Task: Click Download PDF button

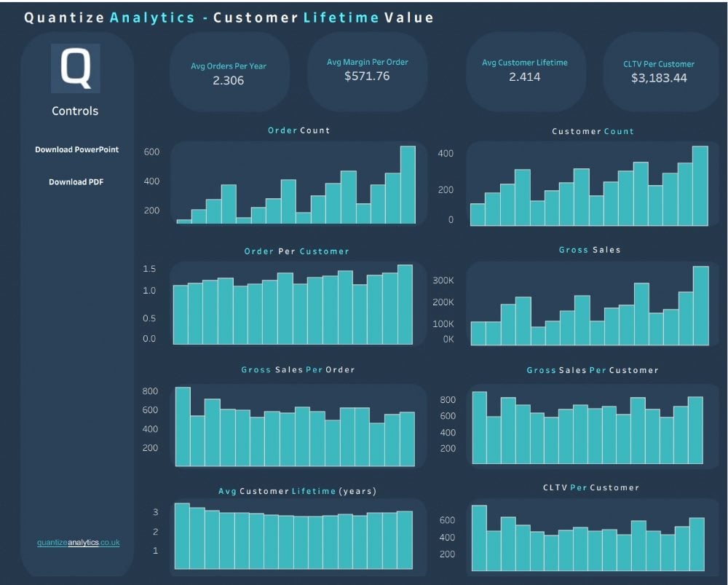Action: [x=76, y=182]
